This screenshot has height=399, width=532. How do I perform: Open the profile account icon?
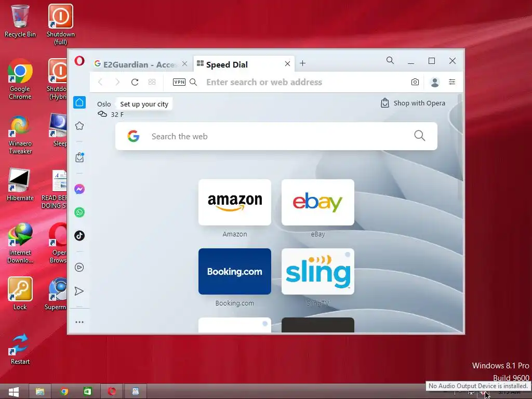(x=435, y=82)
